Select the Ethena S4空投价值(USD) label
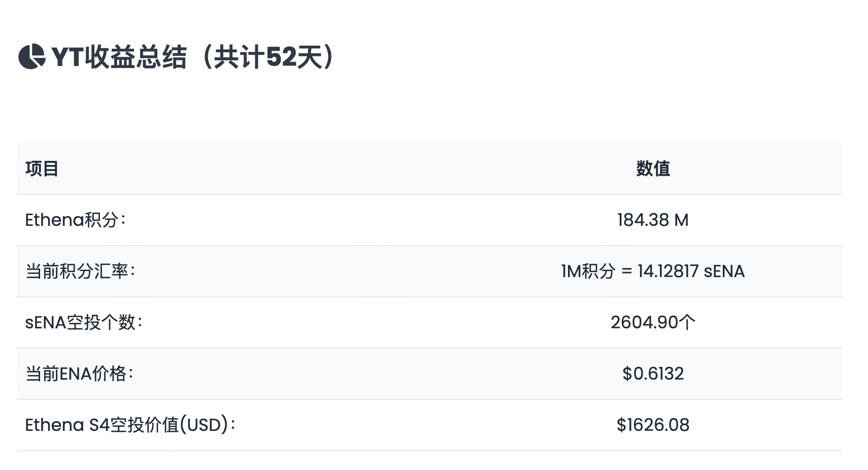Viewport: 868px width, 470px height. pos(130,425)
